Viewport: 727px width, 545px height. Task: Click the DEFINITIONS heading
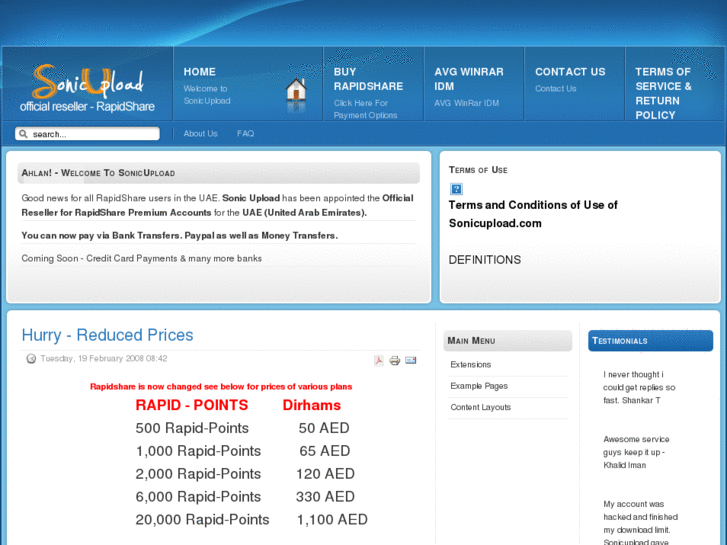click(485, 260)
